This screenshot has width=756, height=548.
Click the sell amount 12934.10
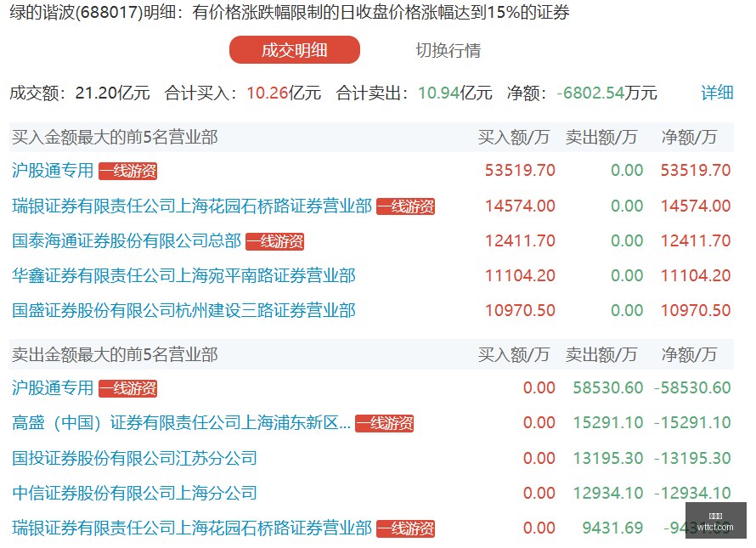(x=608, y=493)
